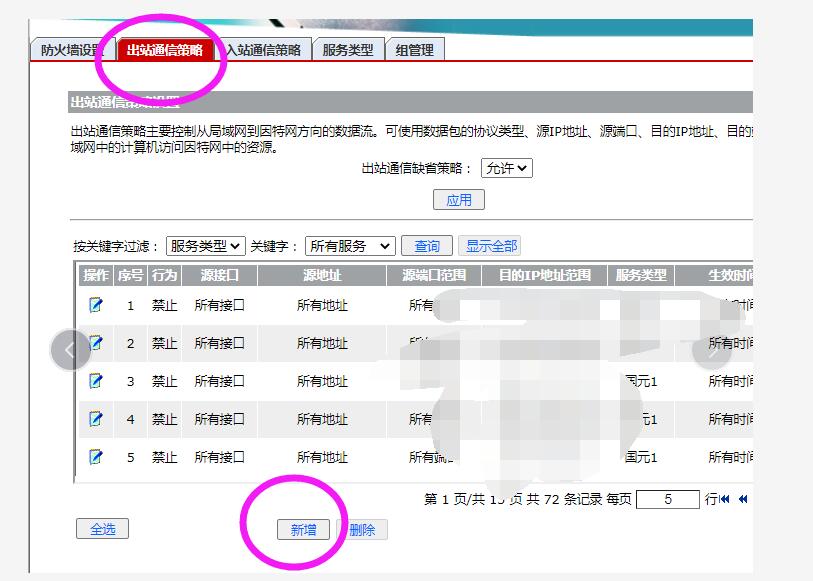Switch to 防火墙设置 tab

73,50
